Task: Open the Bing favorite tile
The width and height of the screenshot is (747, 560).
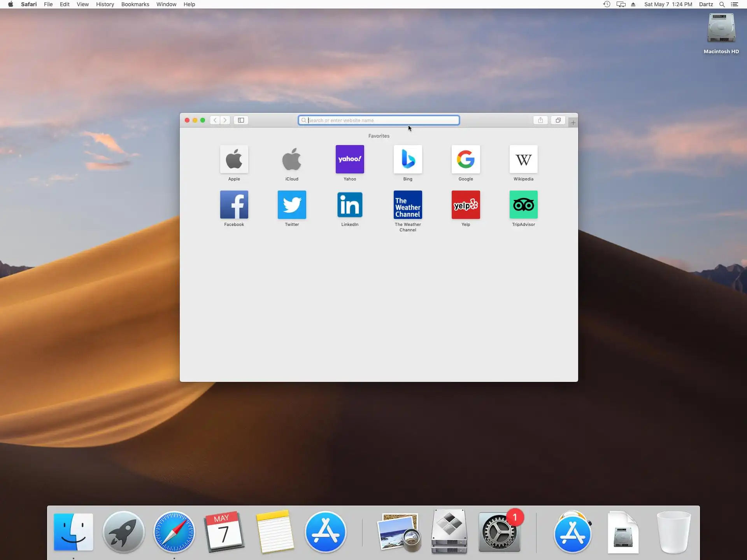Action: pos(408,159)
